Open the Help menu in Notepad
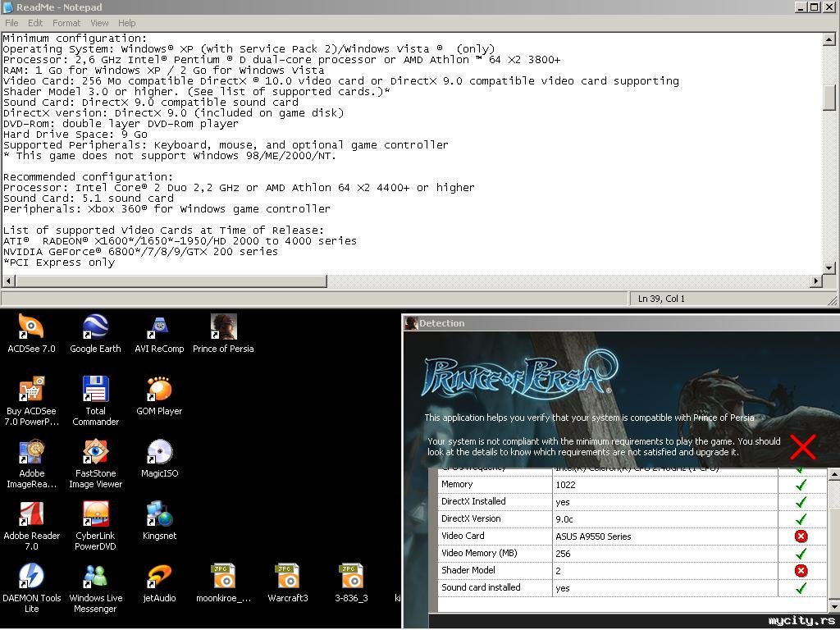Screen dimensions: 840x630 pos(127,23)
